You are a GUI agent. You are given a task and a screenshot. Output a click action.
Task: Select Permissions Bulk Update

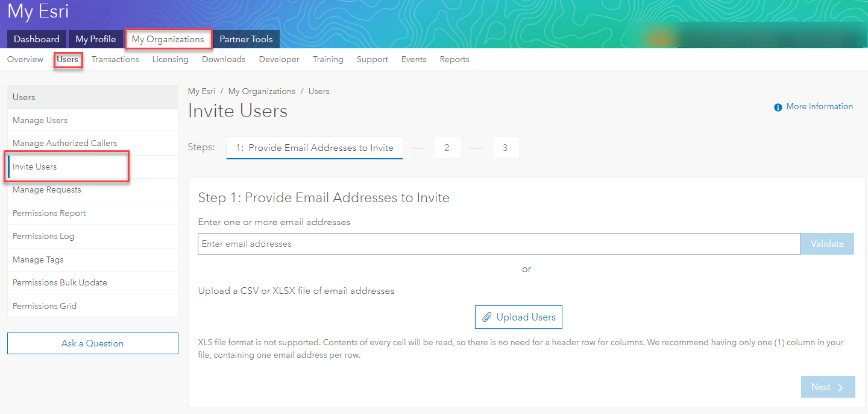tap(60, 282)
